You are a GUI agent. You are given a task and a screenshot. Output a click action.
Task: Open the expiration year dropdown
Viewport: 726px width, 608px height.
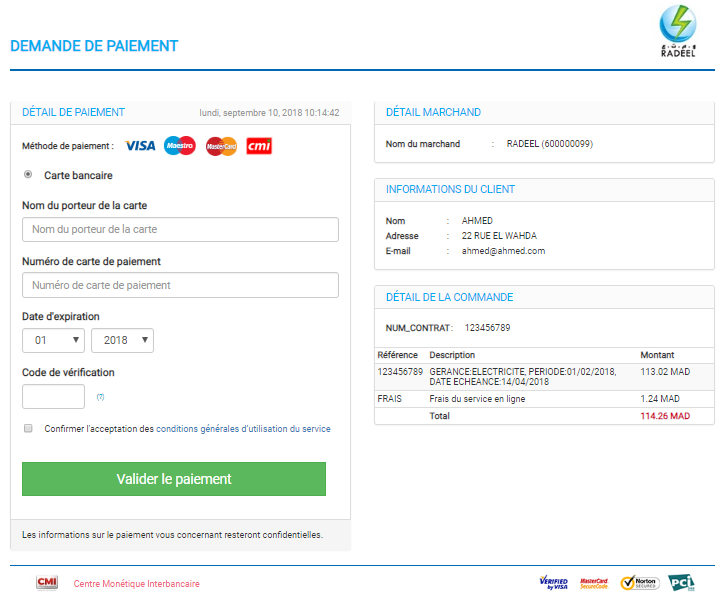(x=122, y=341)
